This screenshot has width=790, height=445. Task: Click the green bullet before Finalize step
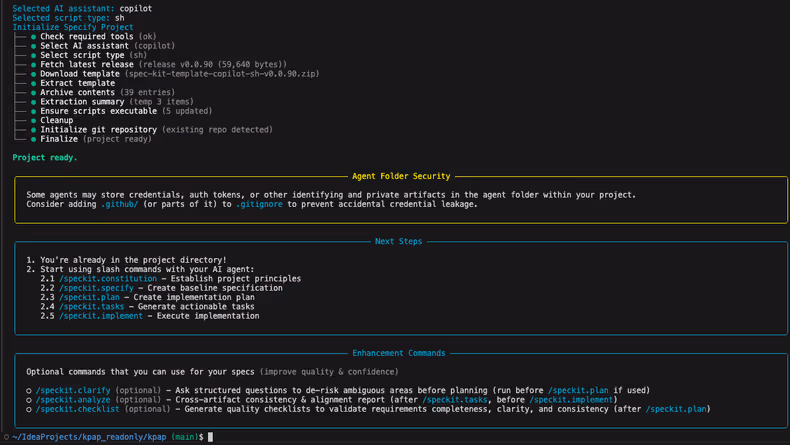[33, 139]
